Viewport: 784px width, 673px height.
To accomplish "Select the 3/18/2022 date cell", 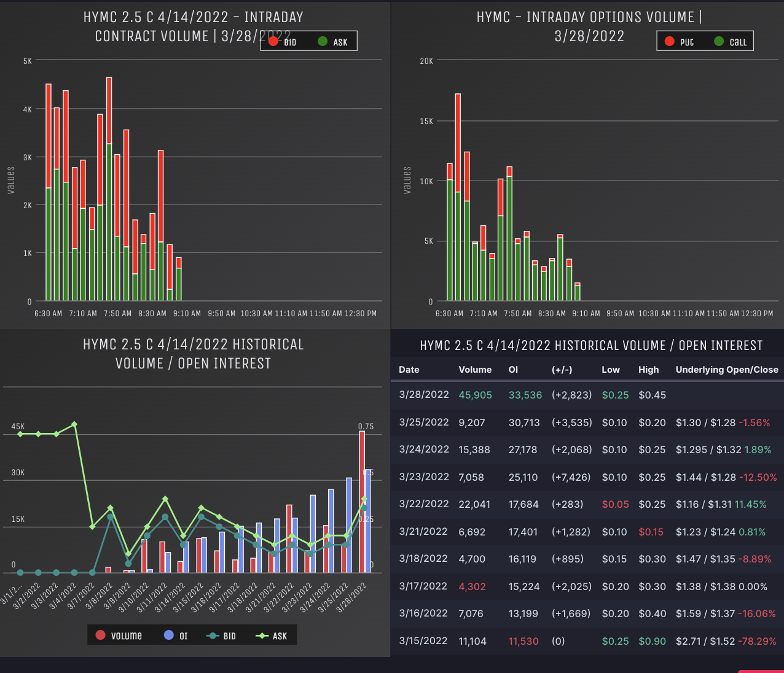I will pos(424,559).
